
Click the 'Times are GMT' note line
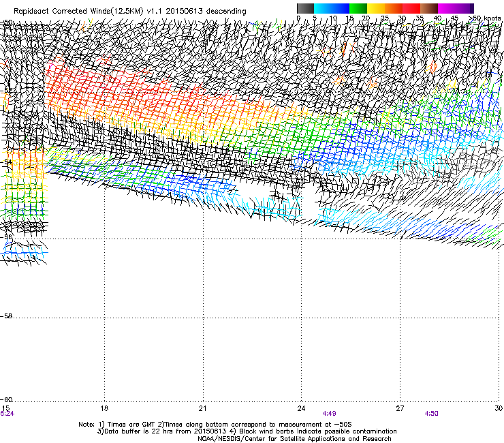(215, 425)
